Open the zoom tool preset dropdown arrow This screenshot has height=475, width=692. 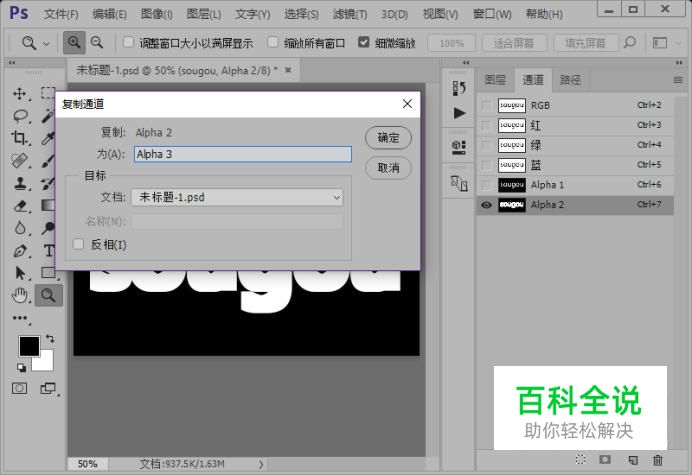(x=46, y=44)
